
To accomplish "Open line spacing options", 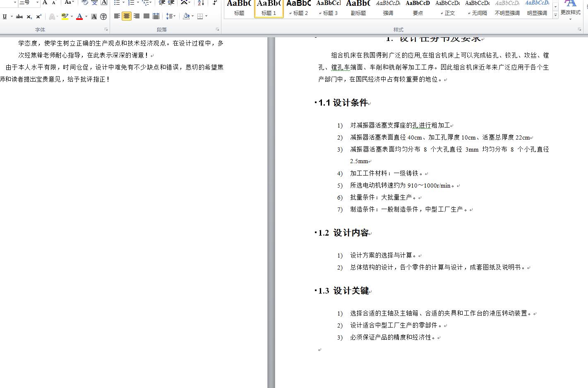I will [x=170, y=16].
